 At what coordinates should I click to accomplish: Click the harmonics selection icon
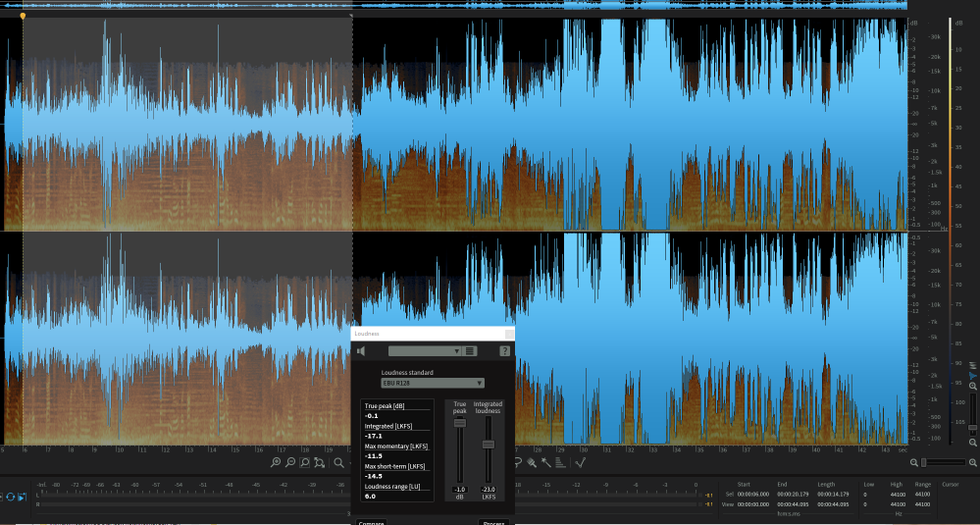(560, 462)
